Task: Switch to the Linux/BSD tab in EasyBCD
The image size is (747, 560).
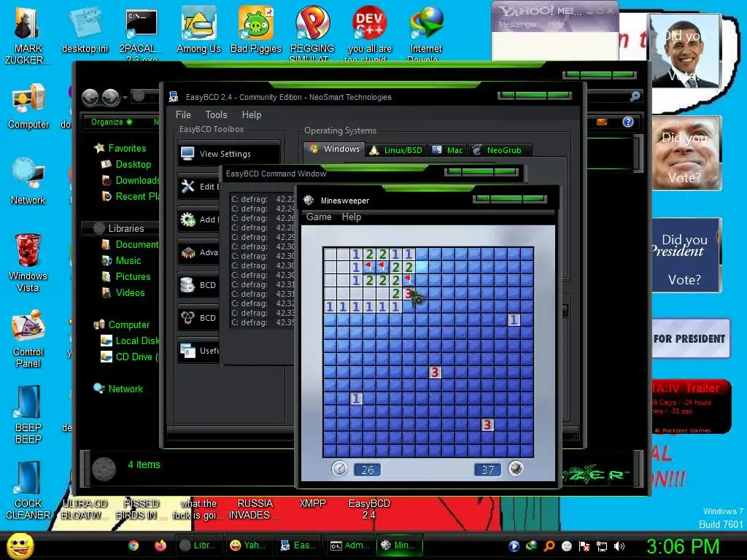Action: click(x=396, y=150)
